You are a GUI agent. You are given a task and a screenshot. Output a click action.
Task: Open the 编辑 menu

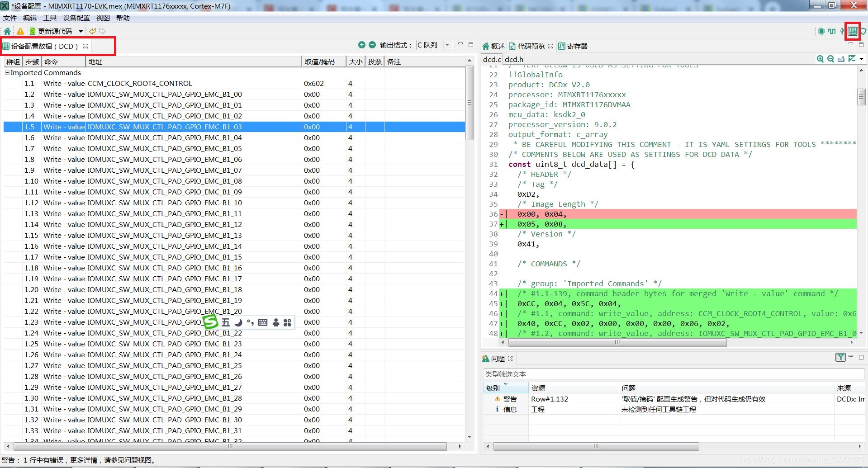point(30,18)
